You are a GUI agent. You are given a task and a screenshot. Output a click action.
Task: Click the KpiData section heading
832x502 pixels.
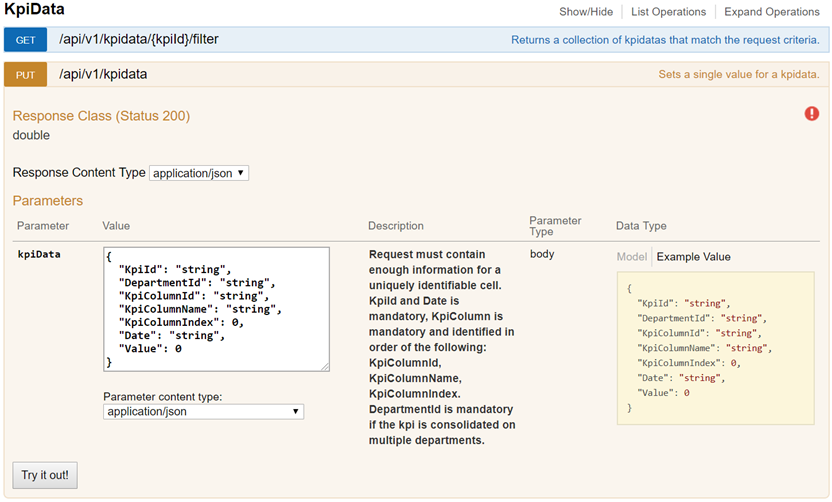35,10
